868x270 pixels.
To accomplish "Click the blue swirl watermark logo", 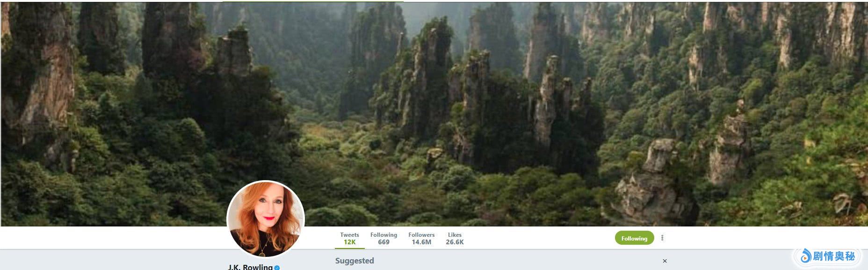I will [x=806, y=256].
